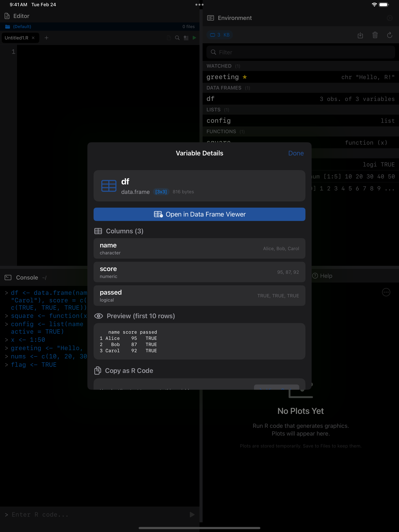The image size is (399, 532).
Task: Toggle the Preview eye icon
Action: [x=99, y=316]
